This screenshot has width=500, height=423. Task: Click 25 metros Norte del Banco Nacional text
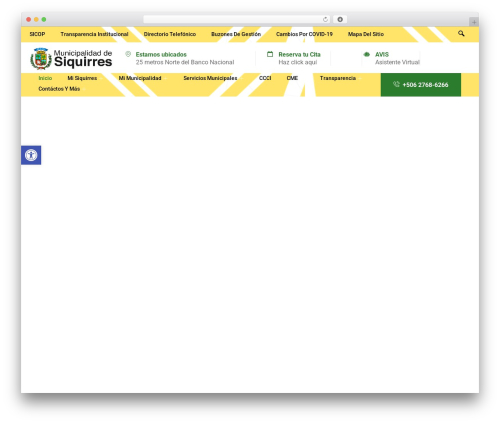[185, 62]
